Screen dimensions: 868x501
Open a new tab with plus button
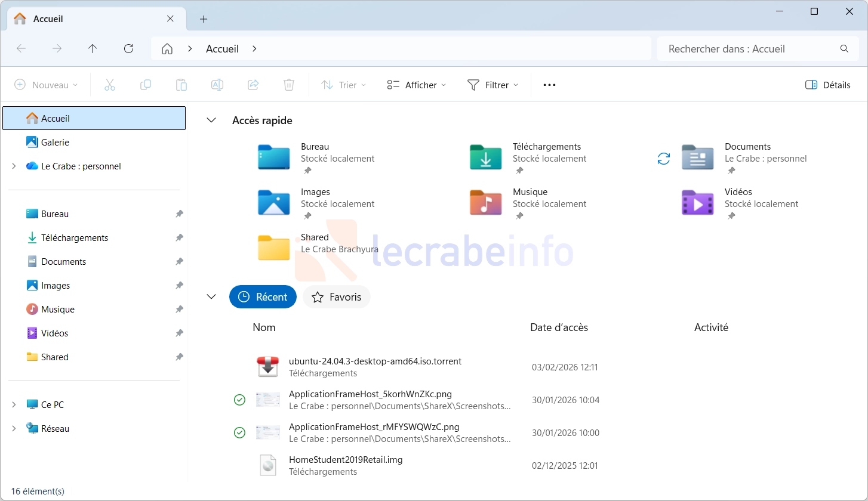click(x=204, y=19)
